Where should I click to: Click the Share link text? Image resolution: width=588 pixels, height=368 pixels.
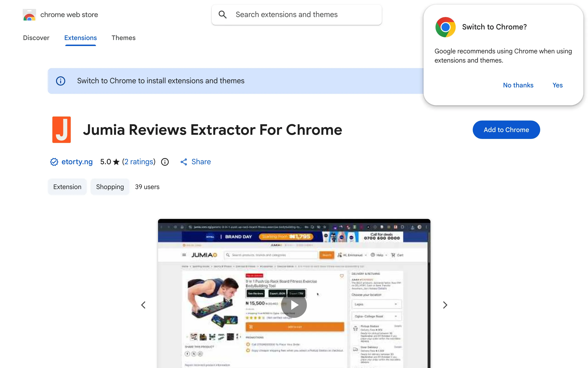201,162
